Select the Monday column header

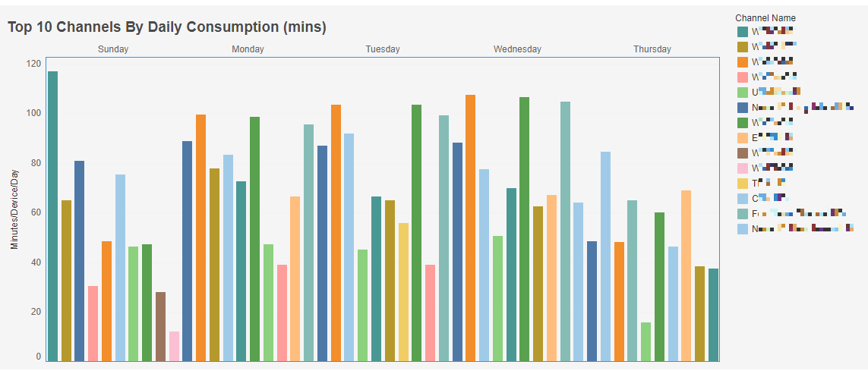point(248,49)
